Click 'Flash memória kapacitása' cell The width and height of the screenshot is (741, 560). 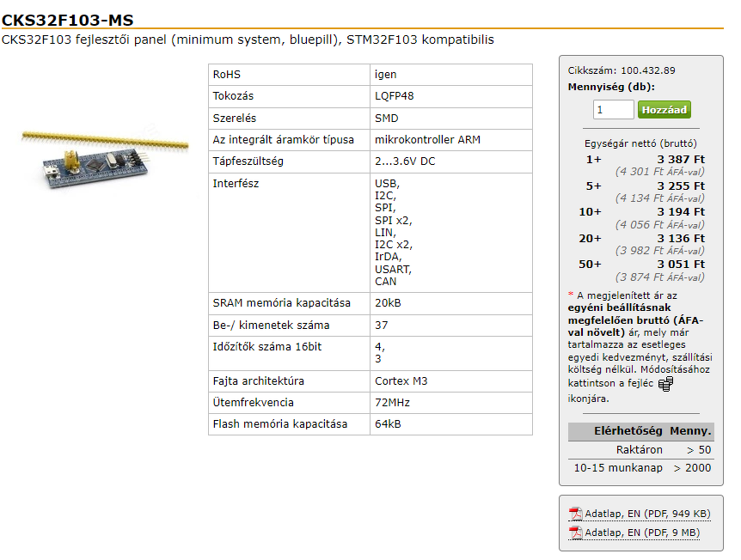289,424
